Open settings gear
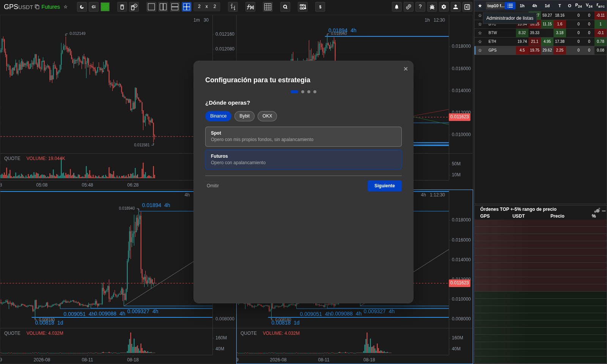Image resolution: width=607 pixels, height=364 pixels. point(444,7)
